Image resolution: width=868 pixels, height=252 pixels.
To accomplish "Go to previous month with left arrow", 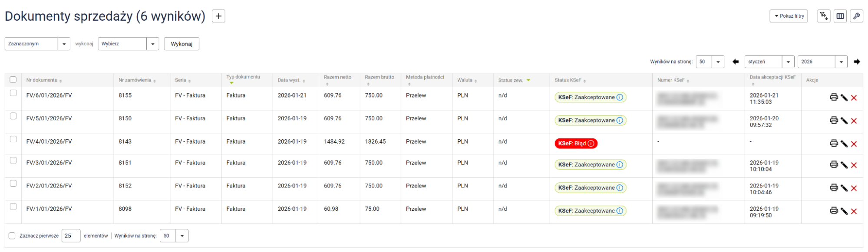I will coord(736,62).
